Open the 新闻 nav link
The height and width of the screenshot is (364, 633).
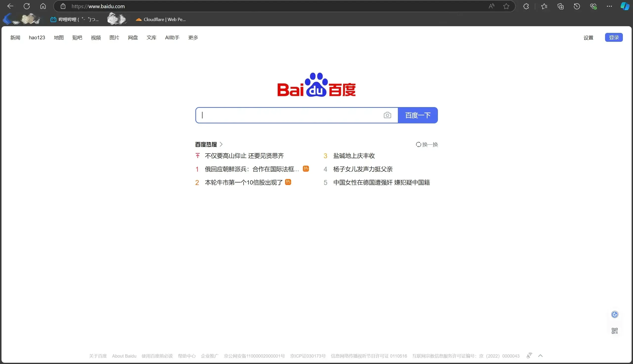[15, 38]
